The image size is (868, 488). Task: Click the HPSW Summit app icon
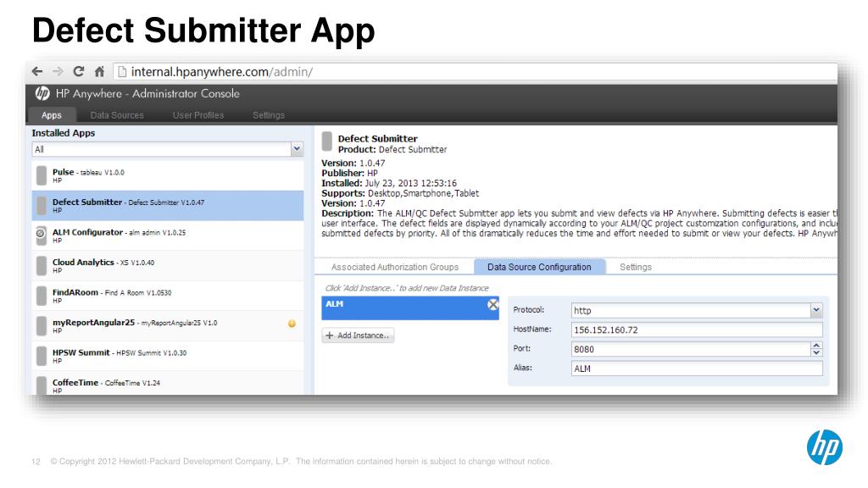[x=41, y=356]
